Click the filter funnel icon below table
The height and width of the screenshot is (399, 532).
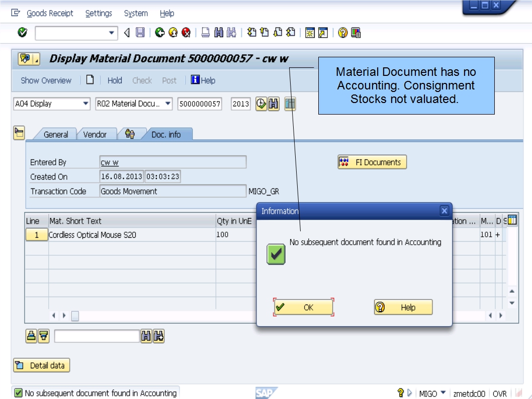tap(43, 336)
